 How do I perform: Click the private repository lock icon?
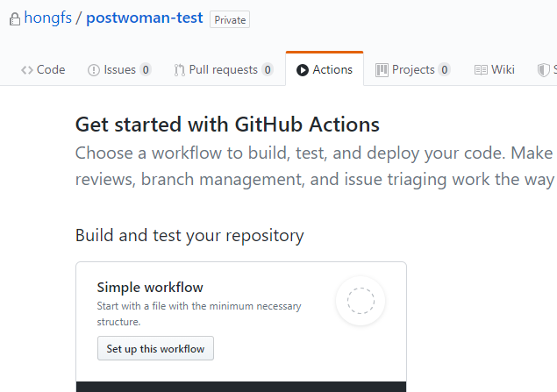coord(15,19)
